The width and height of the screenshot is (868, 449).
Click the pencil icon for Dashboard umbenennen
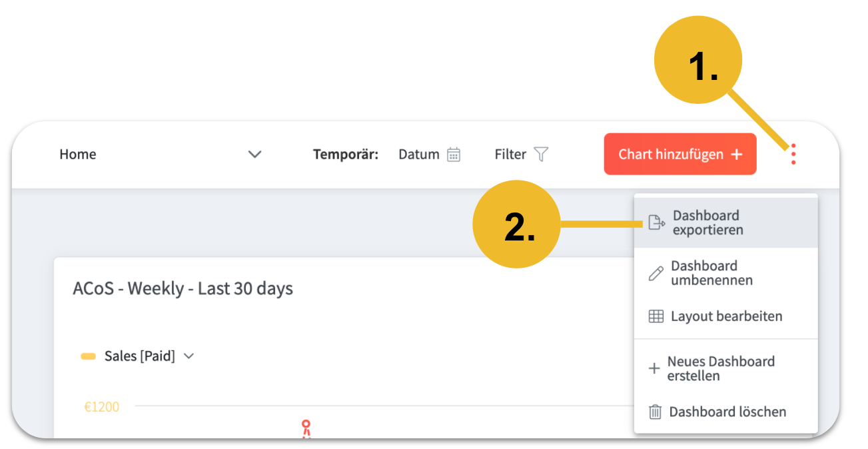655,273
